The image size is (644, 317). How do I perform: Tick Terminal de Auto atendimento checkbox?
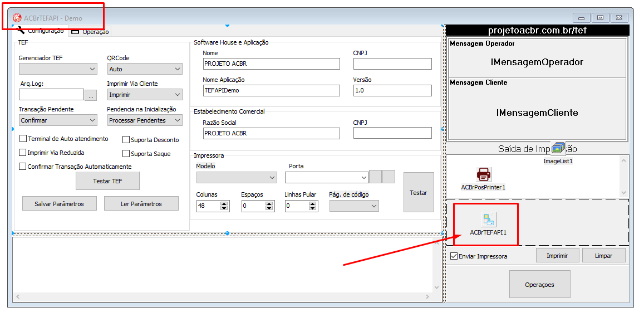point(23,139)
